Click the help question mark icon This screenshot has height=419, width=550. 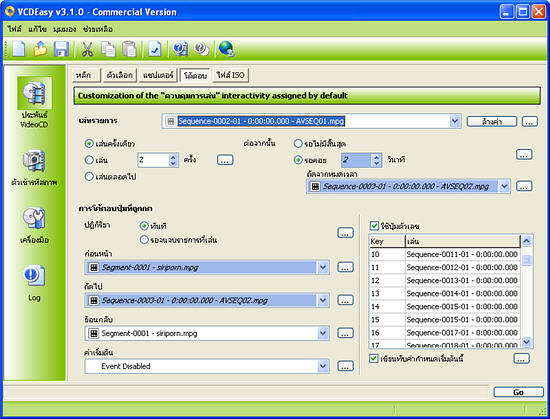click(180, 49)
